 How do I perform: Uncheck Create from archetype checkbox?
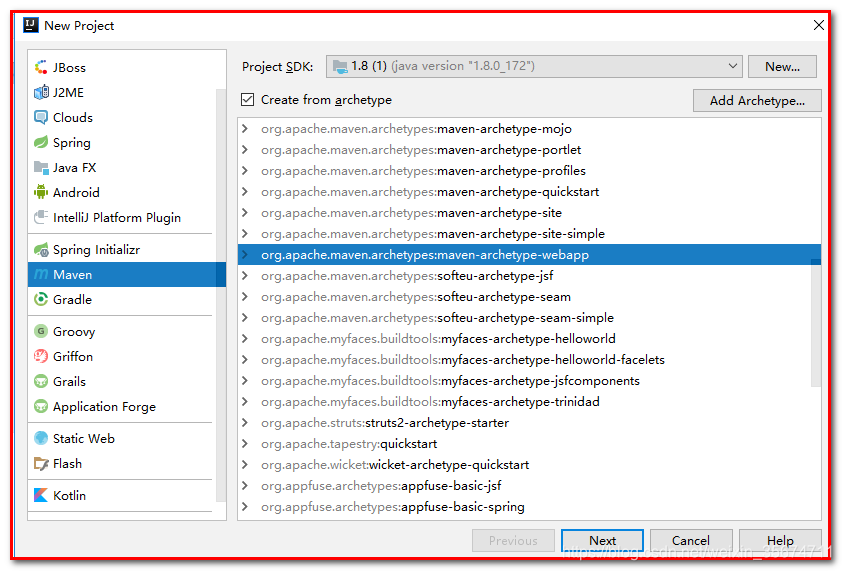(x=248, y=99)
